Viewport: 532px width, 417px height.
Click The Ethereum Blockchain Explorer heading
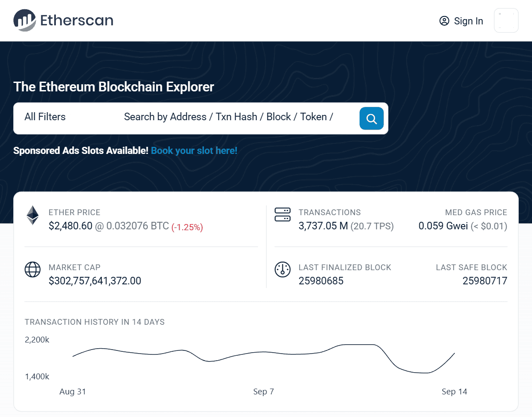(x=114, y=87)
